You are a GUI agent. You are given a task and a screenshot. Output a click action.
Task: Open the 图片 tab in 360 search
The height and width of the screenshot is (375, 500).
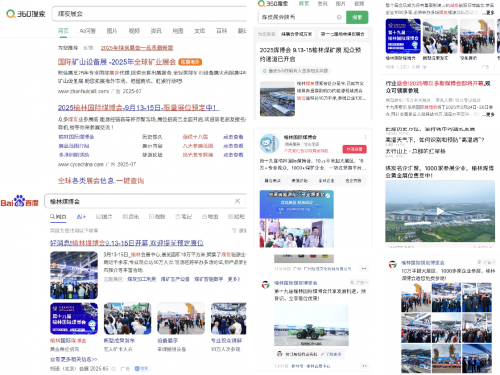[112, 31]
